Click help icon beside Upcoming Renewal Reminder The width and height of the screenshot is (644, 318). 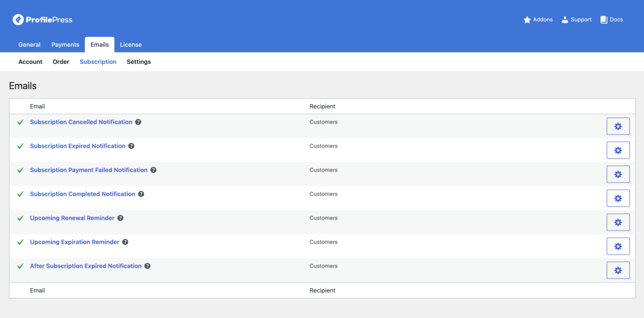click(x=120, y=218)
